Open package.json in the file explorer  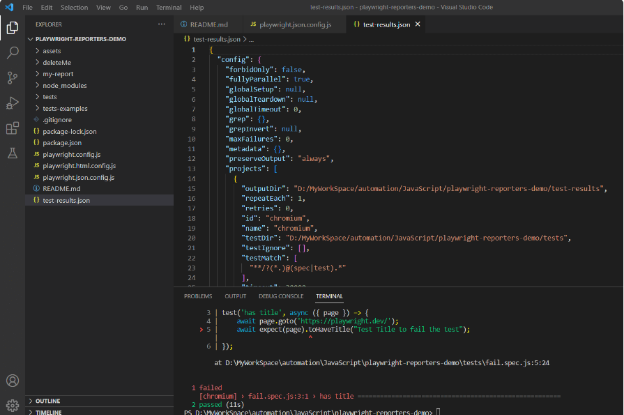click(x=62, y=142)
